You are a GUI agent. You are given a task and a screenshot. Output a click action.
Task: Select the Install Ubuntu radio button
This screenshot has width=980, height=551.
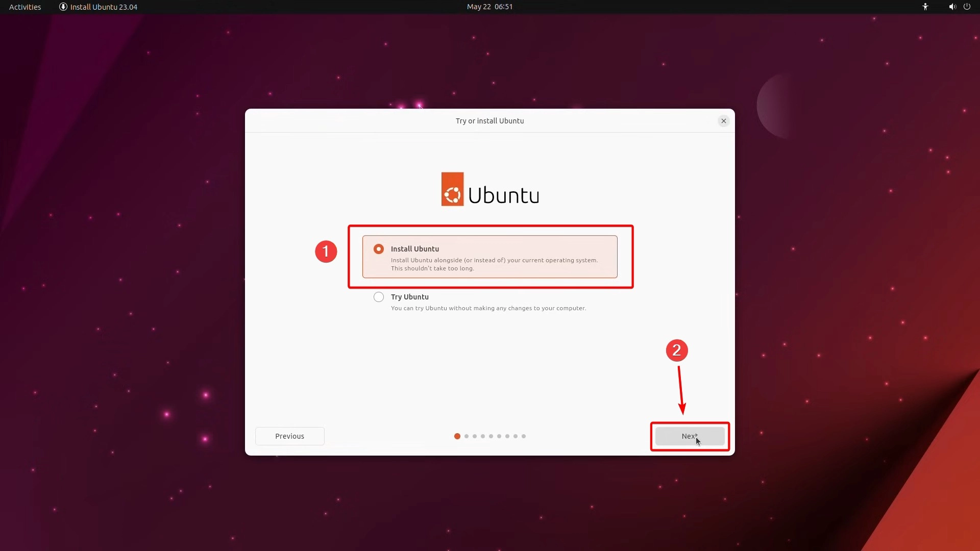coord(379,249)
